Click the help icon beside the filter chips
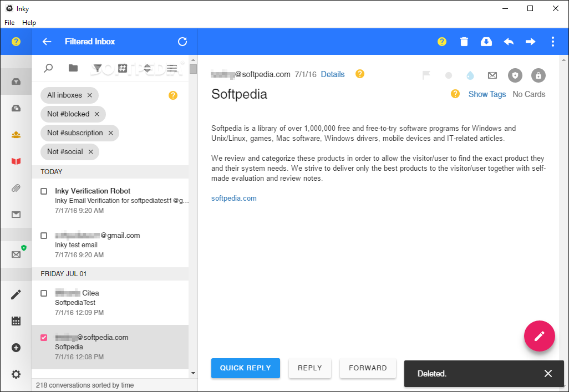569x392 pixels. pos(173,95)
